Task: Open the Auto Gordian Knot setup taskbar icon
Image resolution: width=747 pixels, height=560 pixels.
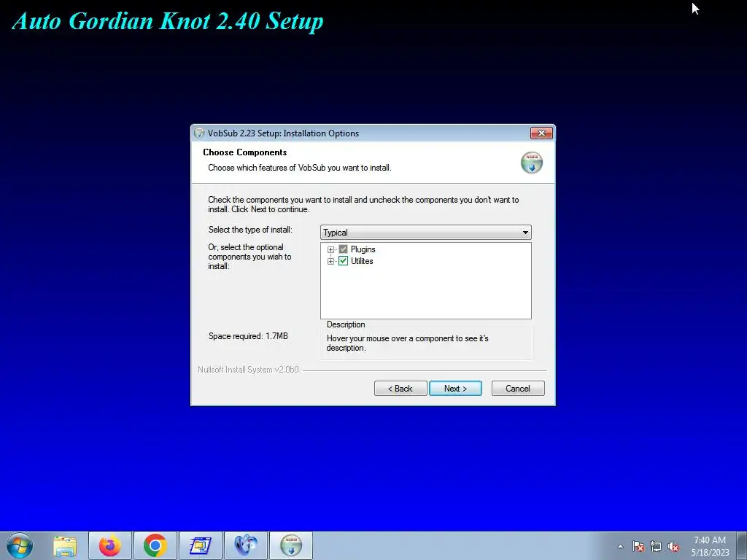Action: pyautogui.click(x=246, y=545)
